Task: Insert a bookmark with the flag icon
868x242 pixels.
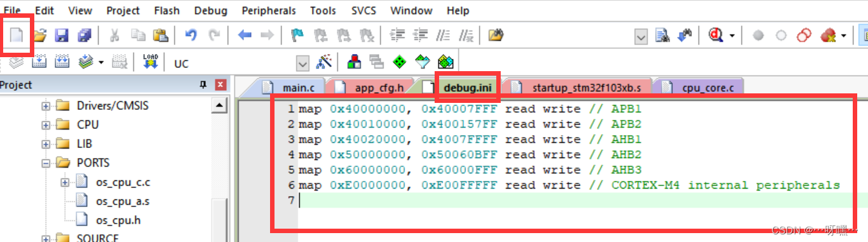Action: coord(297,36)
